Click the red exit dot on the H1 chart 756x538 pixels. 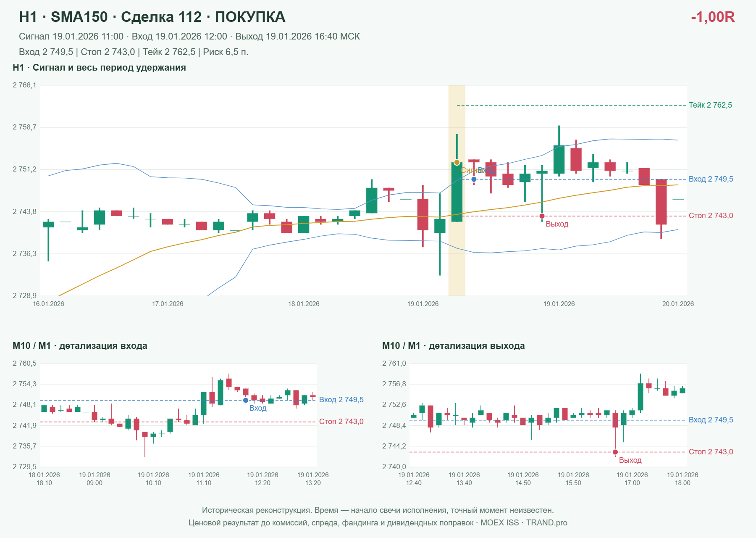[542, 216]
